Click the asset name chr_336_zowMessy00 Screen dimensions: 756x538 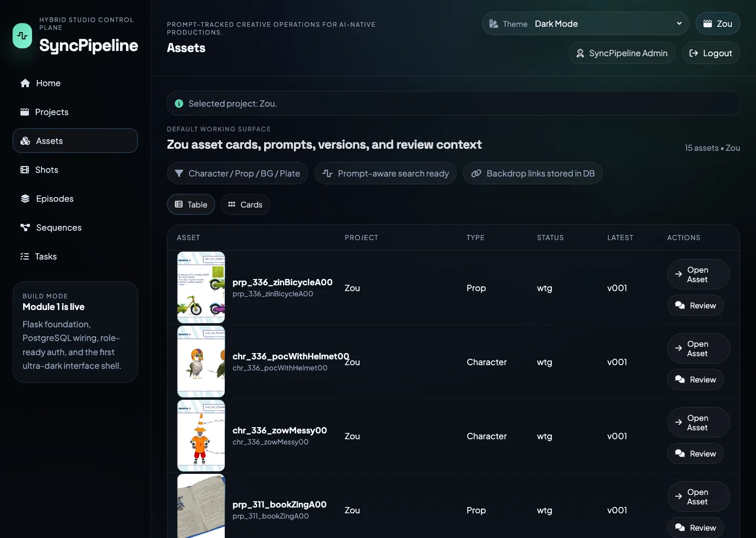(280, 430)
